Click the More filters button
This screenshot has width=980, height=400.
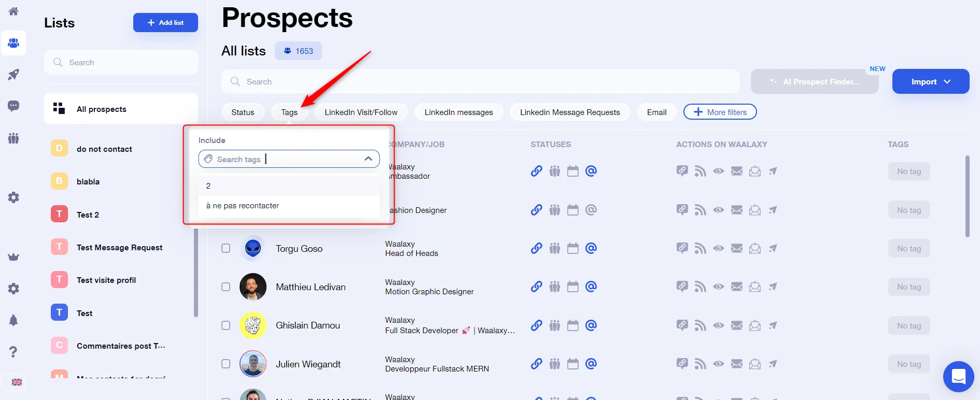720,112
